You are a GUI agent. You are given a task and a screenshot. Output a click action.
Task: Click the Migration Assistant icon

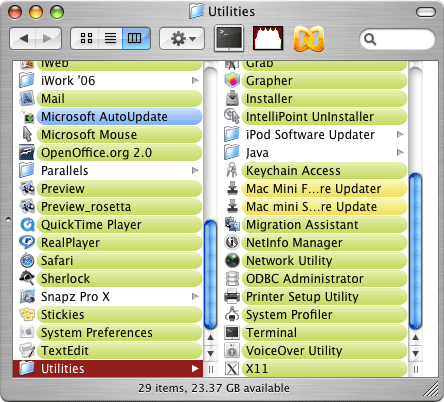[232, 224]
